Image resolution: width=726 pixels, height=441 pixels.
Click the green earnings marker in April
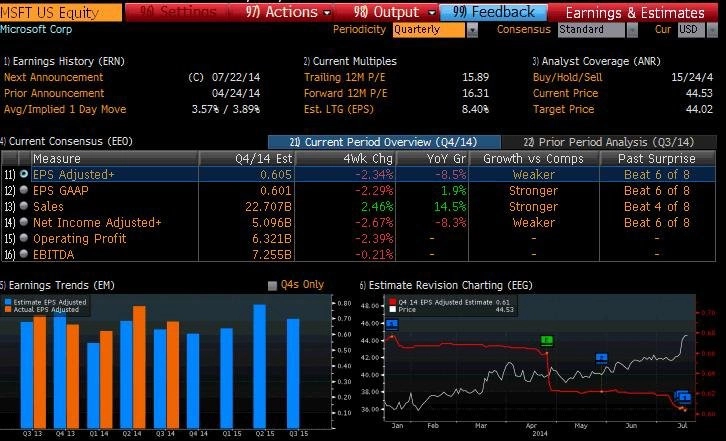[547, 341]
